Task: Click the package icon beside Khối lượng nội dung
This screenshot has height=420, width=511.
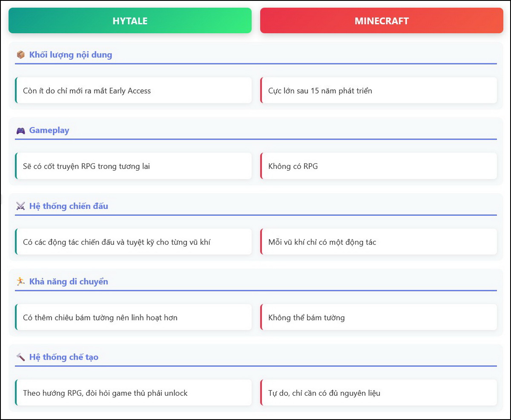Action: [20, 55]
